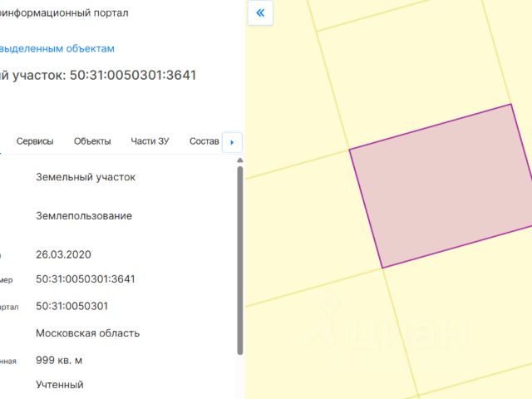Collapse the side panel with double chevron
The image size is (532, 399).
260,13
